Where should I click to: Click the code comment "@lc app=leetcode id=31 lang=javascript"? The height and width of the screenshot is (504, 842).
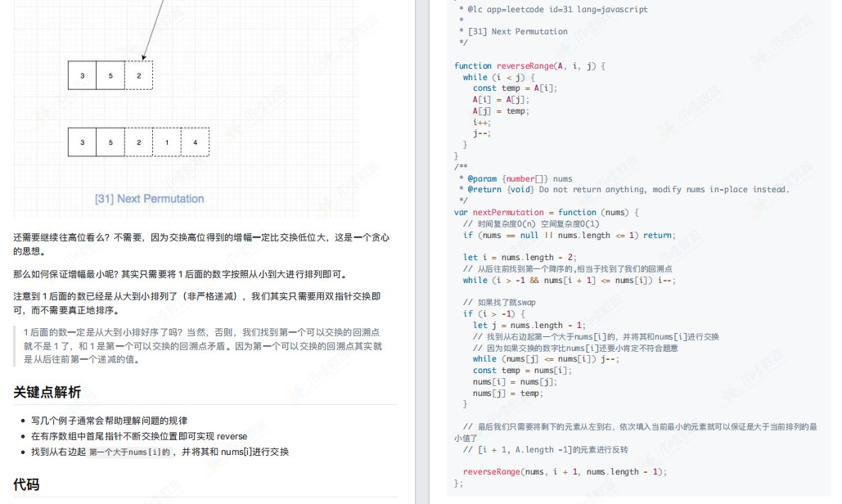(557, 9)
